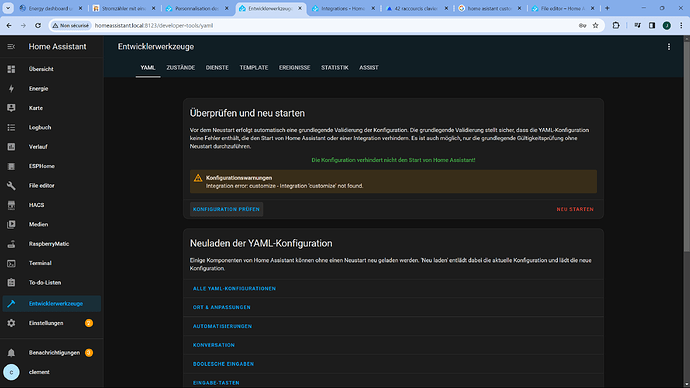Image resolution: width=690 pixels, height=388 pixels.
Task: Open the Übersicht dashboard icon
Action: pos(11,69)
